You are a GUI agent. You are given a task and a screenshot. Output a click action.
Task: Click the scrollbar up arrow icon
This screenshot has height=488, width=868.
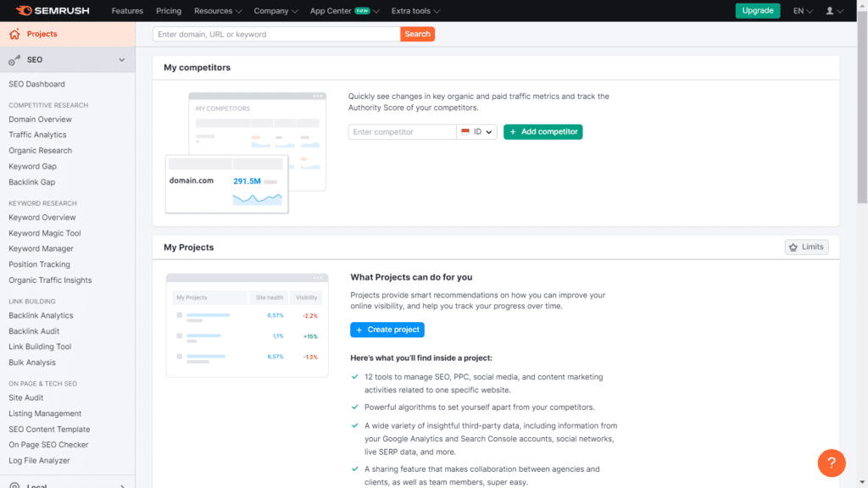862,4
